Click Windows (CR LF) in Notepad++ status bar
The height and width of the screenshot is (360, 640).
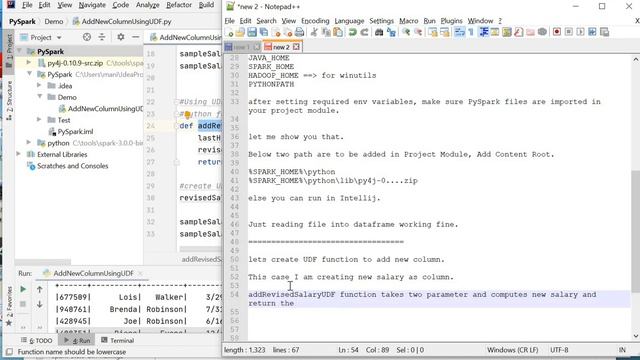(x=512, y=350)
